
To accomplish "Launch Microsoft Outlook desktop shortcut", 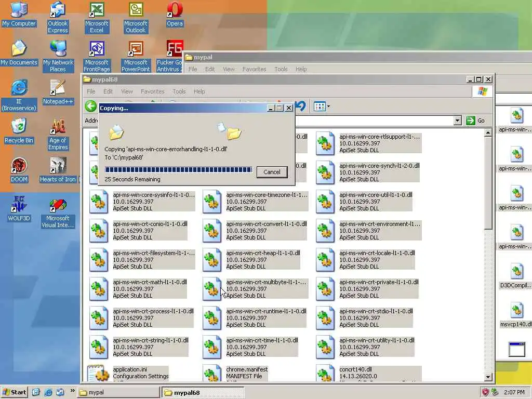I will pyautogui.click(x=136, y=17).
